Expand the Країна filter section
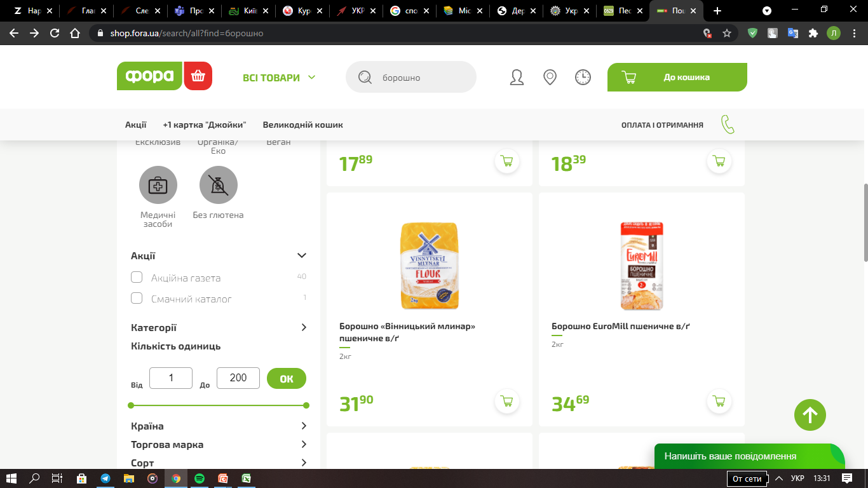The width and height of the screenshot is (868, 488). (x=304, y=426)
